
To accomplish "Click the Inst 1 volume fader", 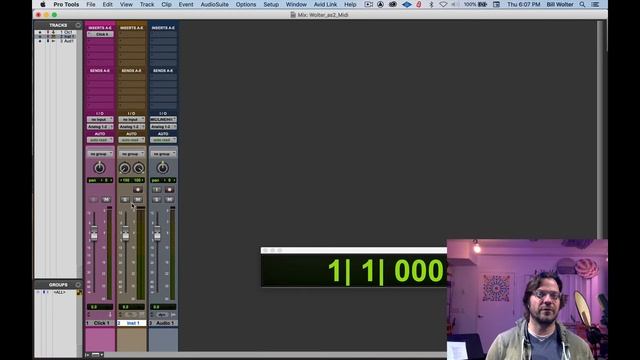I will 125,233.
